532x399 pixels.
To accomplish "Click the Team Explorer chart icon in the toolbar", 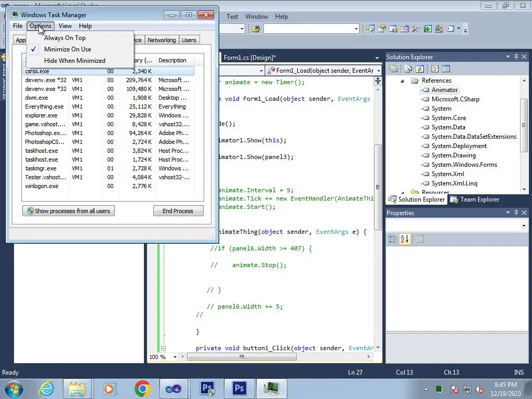I will click(393, 29).
